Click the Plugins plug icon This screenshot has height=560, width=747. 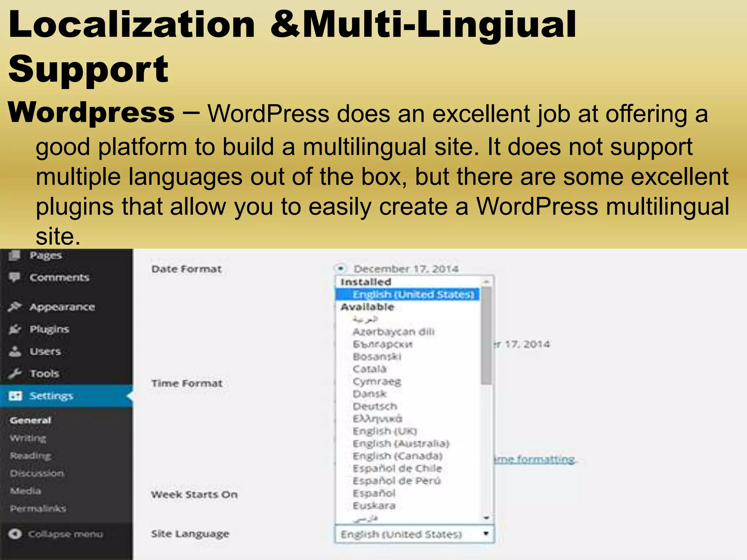coord(15,329)
